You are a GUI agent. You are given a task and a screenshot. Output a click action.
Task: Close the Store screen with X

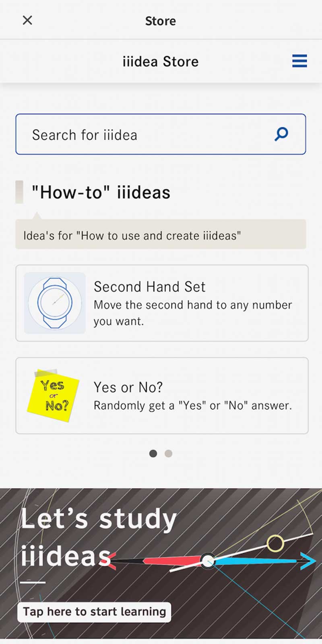pyautogui.click(x=27, y=20)
